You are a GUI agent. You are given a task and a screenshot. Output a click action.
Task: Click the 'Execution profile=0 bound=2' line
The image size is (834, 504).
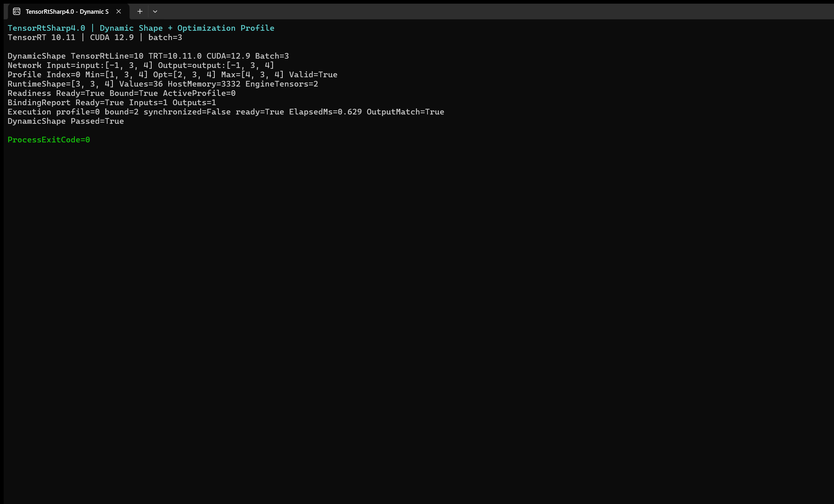(x=226, y=112)
